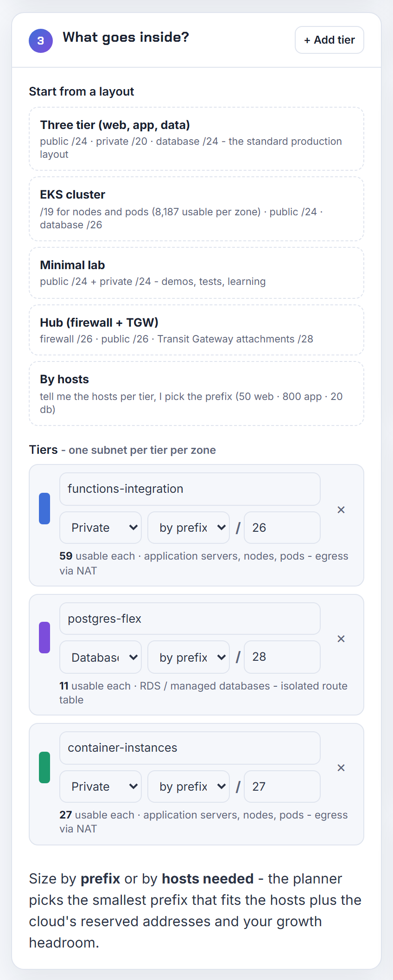Open the Private type dropdown for container-instances
Screen dimensions: 393x980
(x=101, y=787)
